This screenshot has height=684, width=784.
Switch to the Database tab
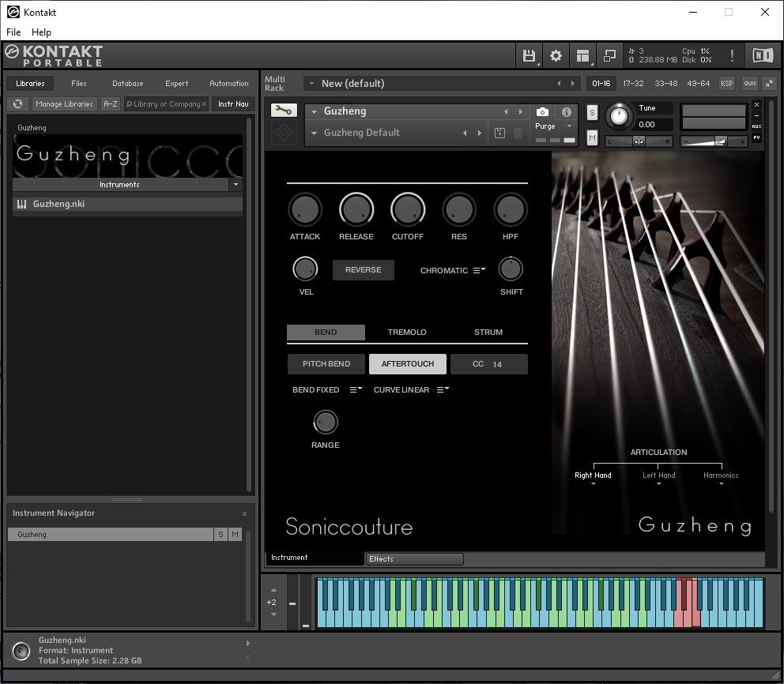[127, 84]
